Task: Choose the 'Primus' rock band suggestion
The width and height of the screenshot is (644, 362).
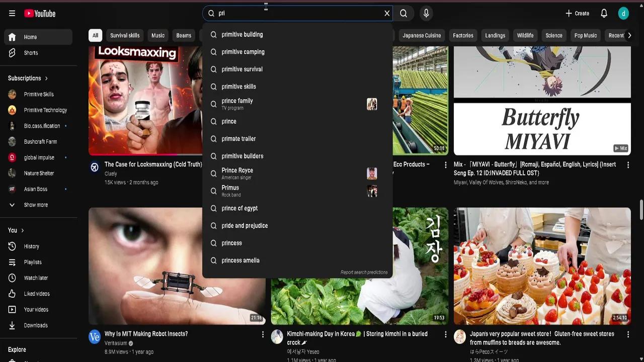Action: tap(297, 191)
